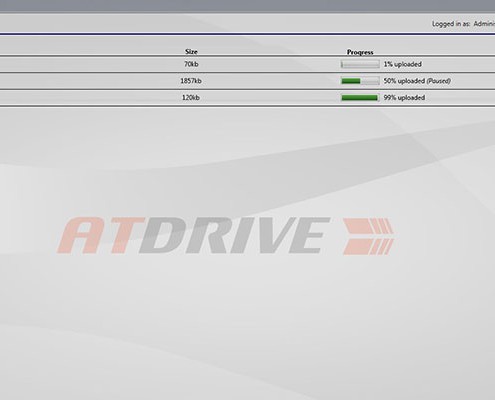Click the 50% paused progress bar
The image size is (495, 400).
click(360, 81)
